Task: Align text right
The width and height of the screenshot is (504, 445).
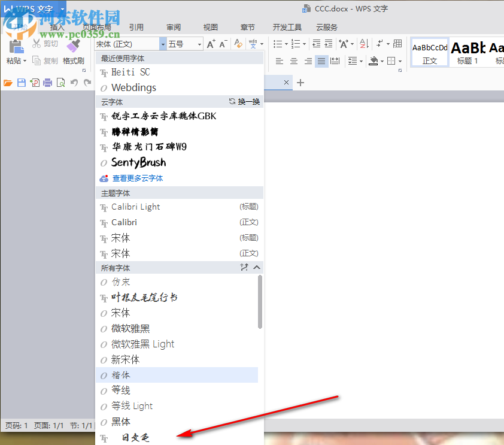Action: pos(308,60)
